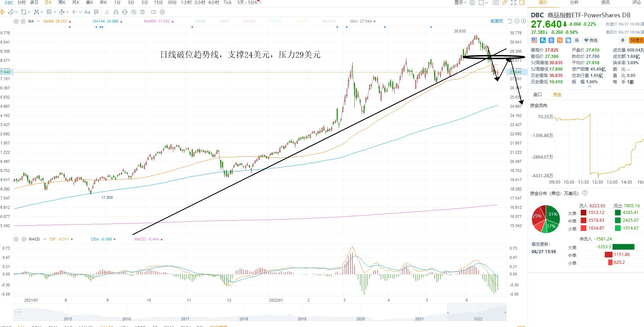Switch to the 盘口 order book tab
The width and height of the screenshot is (644, 327).
(538, 94)
